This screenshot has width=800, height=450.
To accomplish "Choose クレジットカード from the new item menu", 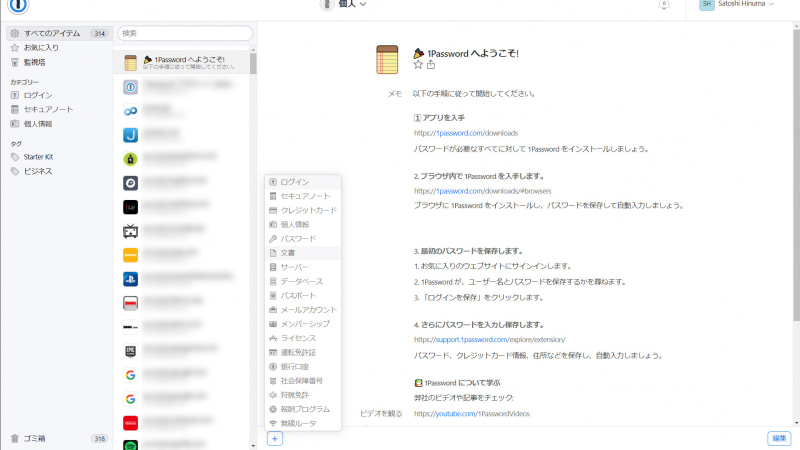I will tap(303, 210).
